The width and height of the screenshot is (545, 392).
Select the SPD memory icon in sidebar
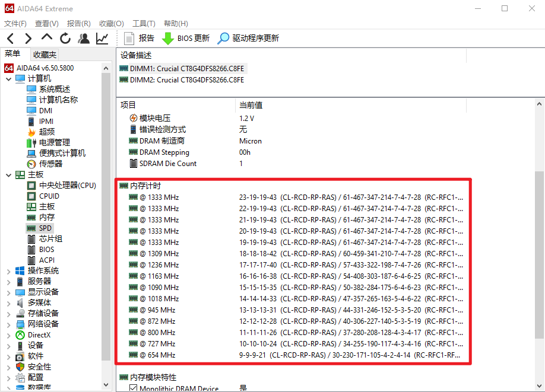[x=30, y=228]
